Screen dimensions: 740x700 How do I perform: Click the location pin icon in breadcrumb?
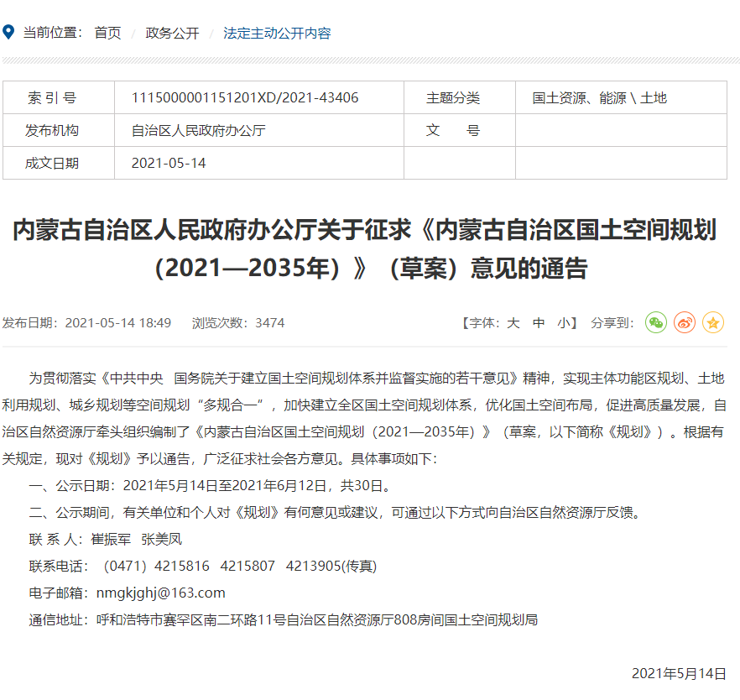click(8, 33)
